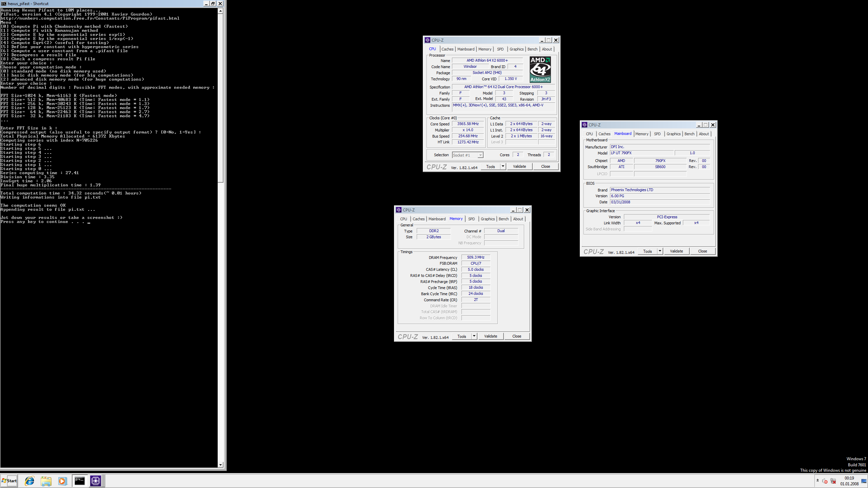Click Tools button in Mainboard window
The height and width of the screenshot is (488, 868).
coord(648,251)
